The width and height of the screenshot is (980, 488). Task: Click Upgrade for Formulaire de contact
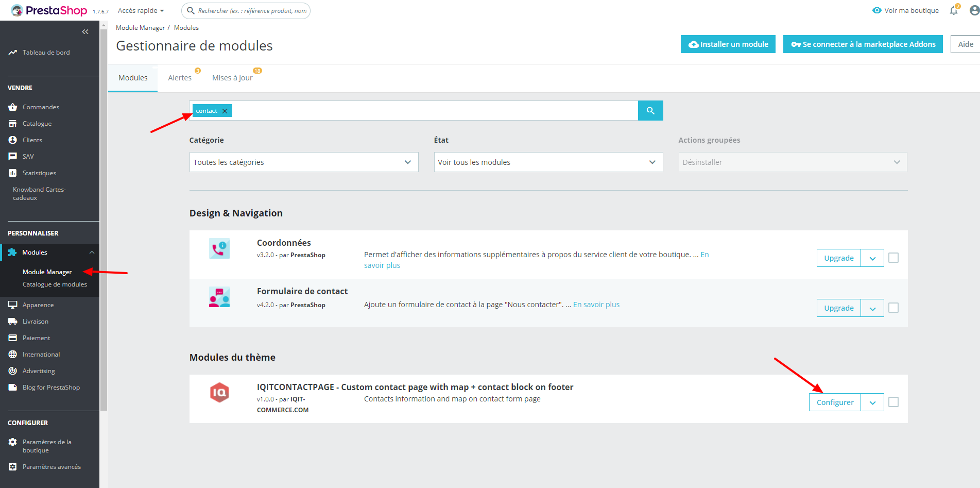click(x=839, y=308)
